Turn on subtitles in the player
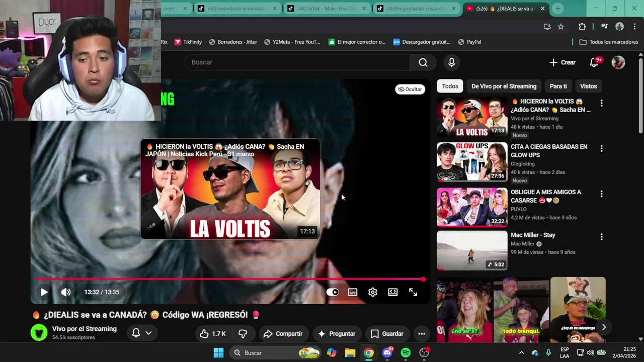644x362 pixels. (x=353, y=292)
